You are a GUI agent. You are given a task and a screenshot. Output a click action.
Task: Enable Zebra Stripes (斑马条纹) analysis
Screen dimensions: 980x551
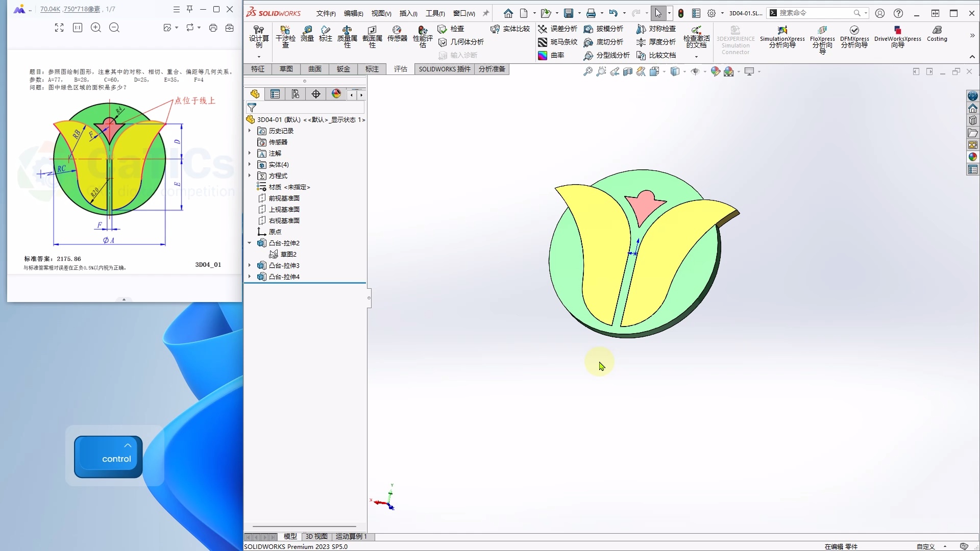pyautogui.click(x=558, y=42)
